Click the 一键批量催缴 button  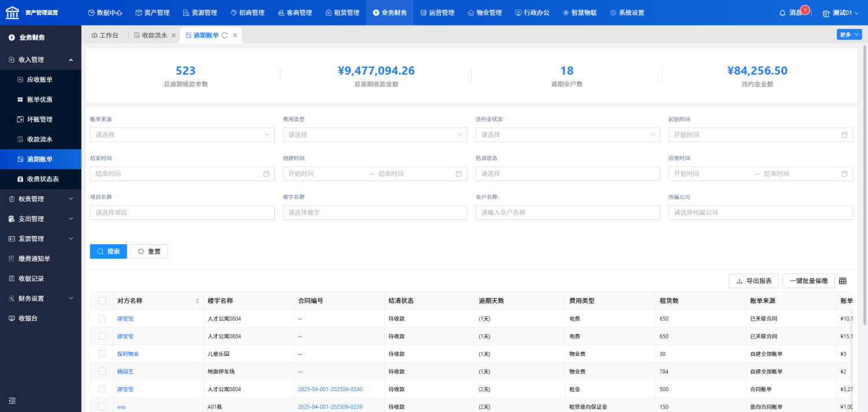coord(809,281)
